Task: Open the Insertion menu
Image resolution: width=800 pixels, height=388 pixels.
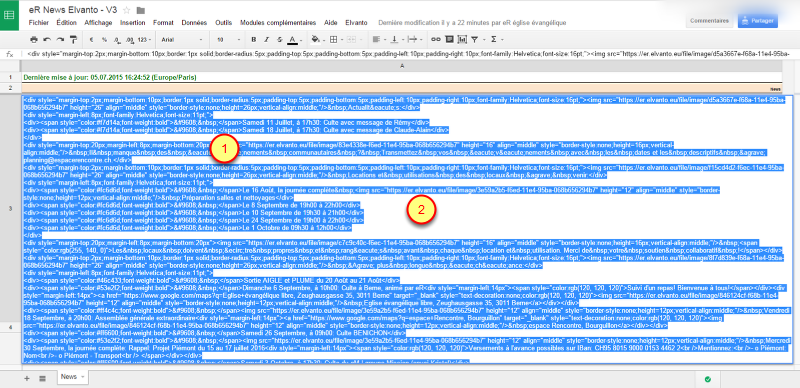Action: click(133, 23)
